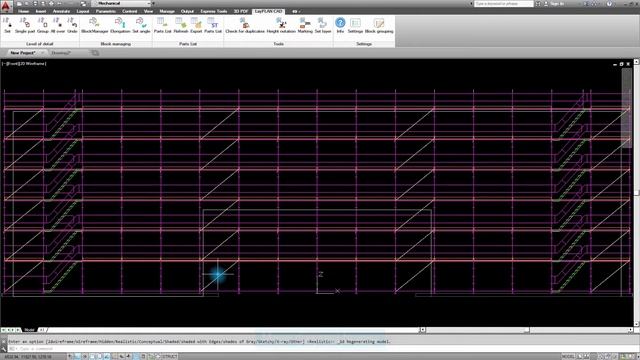Switch to the Insert ribbon tab
The width and height of the screenshot is (640, 360).
click(41, 11)
